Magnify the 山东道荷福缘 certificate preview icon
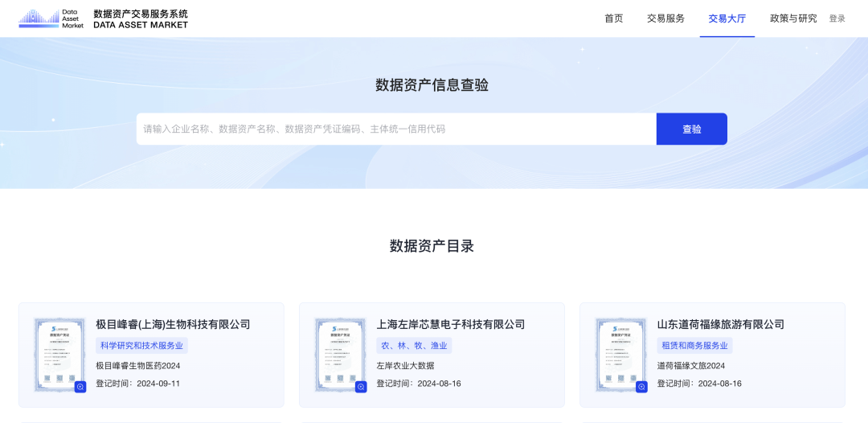868x423 pixels. click(641, 387)
